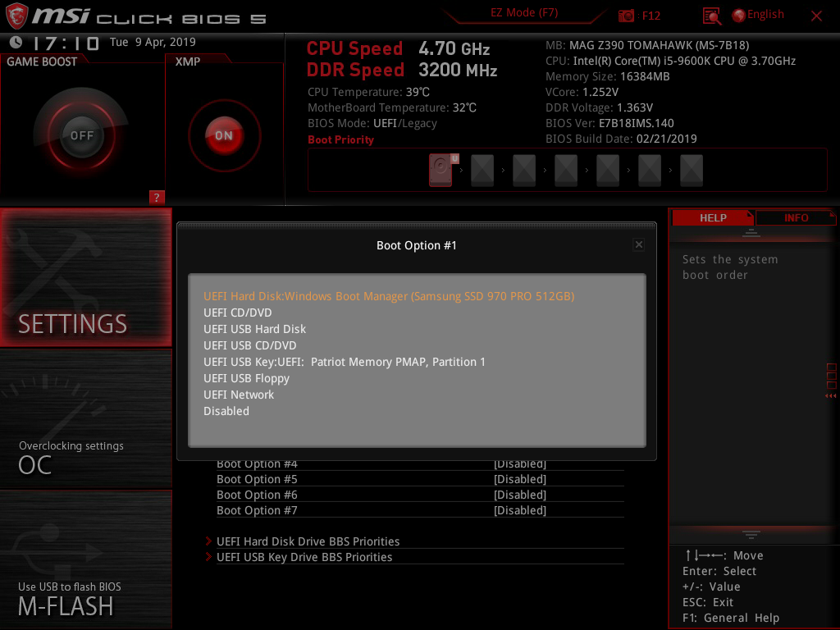Select the sixth boot priority device slot
The image size is (840, 630).
650,171
